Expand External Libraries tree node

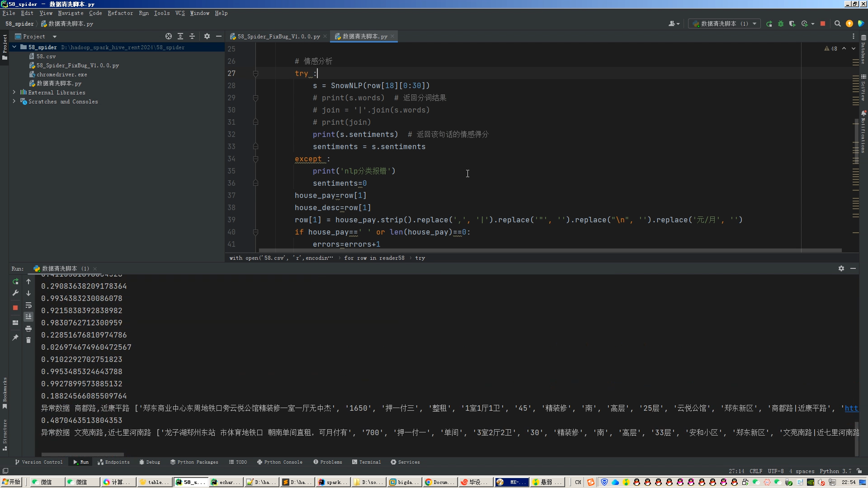[x=14, y=92]
